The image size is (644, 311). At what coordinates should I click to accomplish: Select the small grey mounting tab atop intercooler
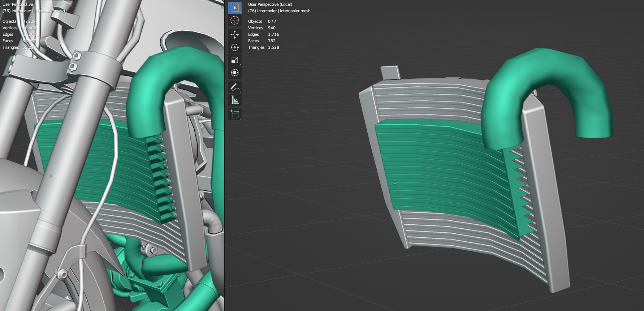tap(390, 73)
